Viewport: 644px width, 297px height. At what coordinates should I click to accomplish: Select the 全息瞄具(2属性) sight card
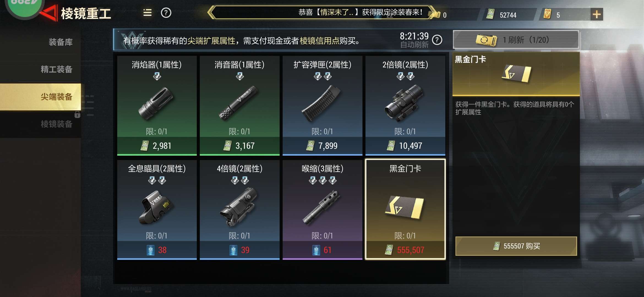click(157, 210)
